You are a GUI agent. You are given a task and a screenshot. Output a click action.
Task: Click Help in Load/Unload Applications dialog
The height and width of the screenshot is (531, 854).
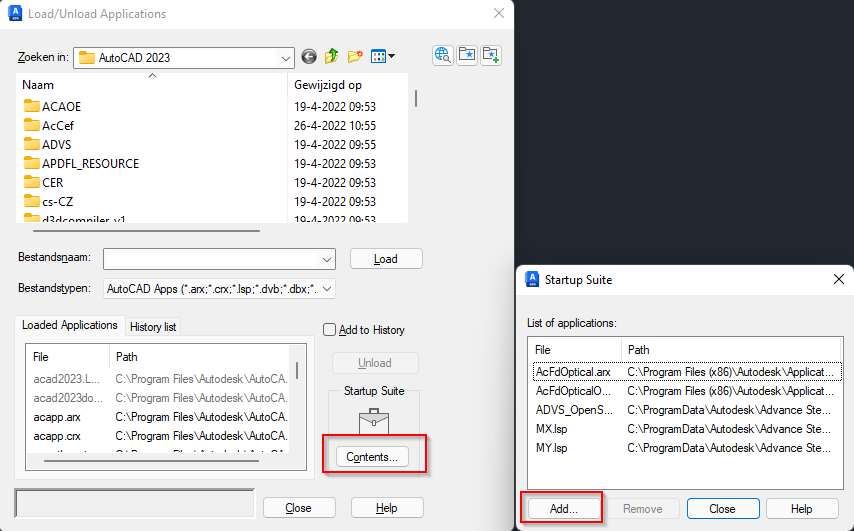[387, 508]
